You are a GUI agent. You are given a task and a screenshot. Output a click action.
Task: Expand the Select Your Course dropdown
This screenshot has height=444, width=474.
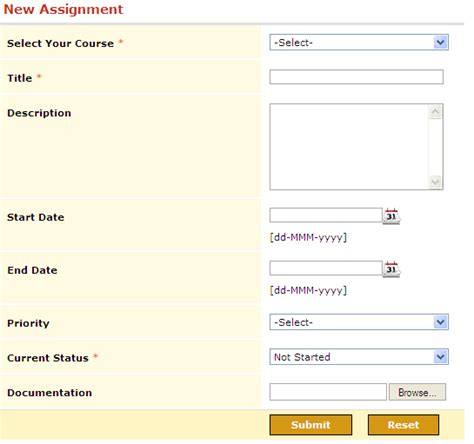coord(359,43)
